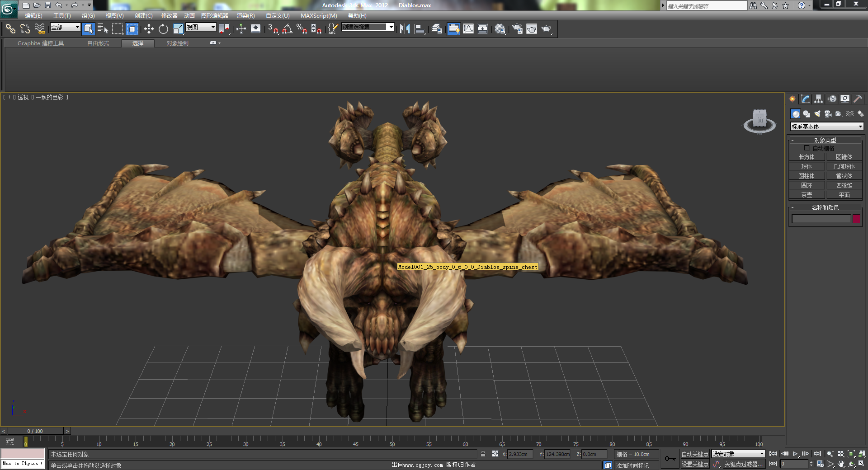The height and width of the screenshot is (470, 868).
Task: Open 选定对象 key filter dropdown
Action: [x=738, y=454]
